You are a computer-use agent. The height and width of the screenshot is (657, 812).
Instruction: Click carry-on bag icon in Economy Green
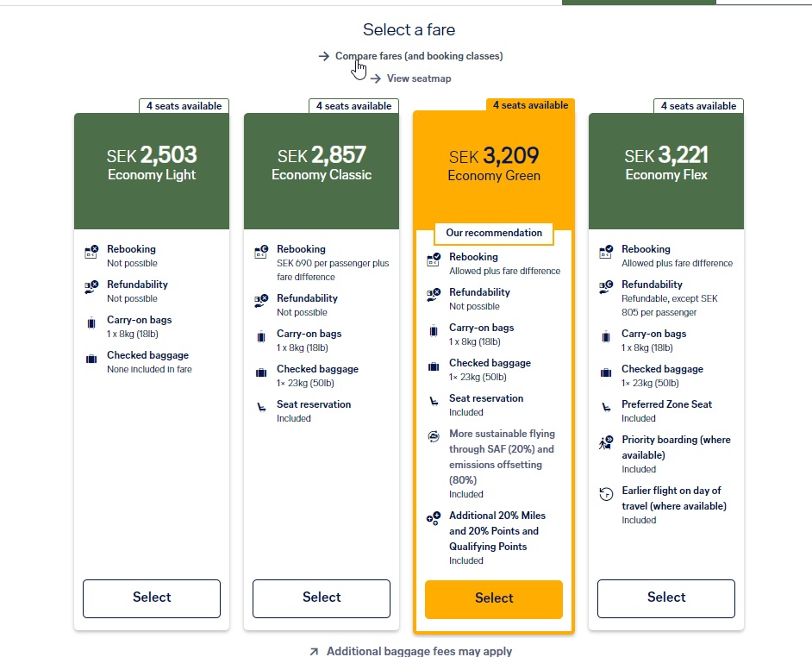click(434, 330)
